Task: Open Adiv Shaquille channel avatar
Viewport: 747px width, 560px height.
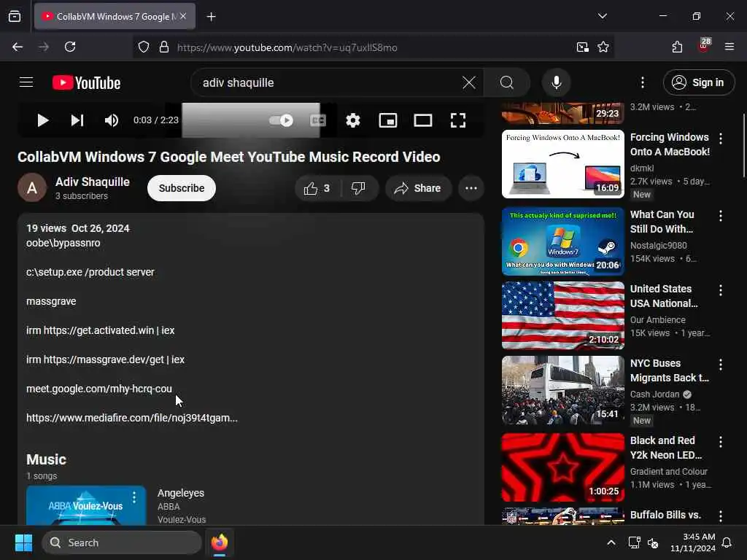Action: tap(32, 187)
